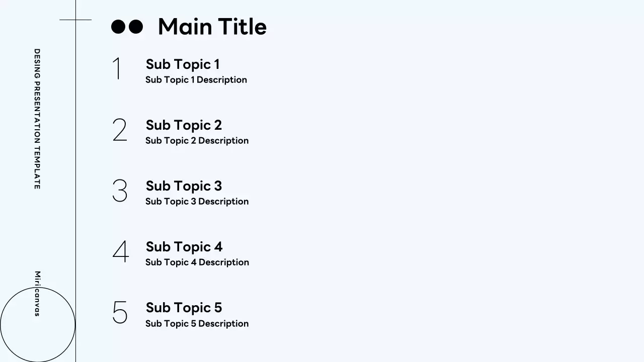Select the 'Main Title' heading text

(x=212, y=27)
